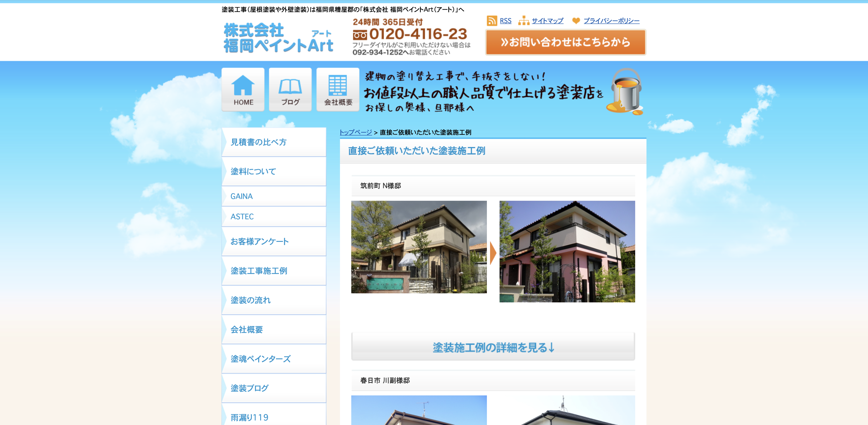Image resolution: width=868 pixels, height=425 pixels.
Task: Go to トップページ breadcrumb link
Action: point(356,132)
